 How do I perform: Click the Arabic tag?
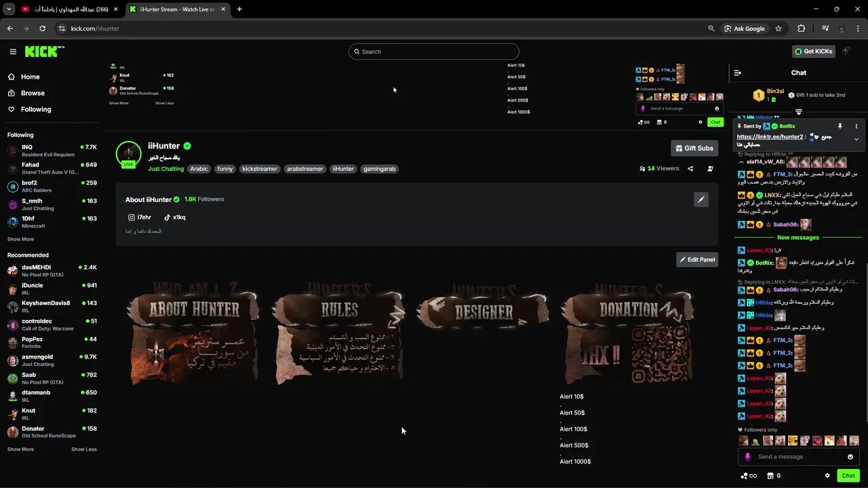[x=199, y=169]
